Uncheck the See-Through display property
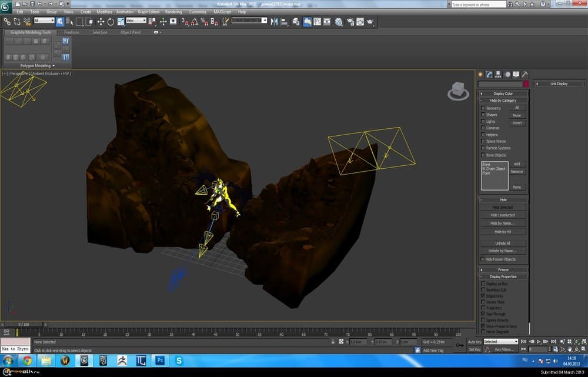 coord(483,313)
